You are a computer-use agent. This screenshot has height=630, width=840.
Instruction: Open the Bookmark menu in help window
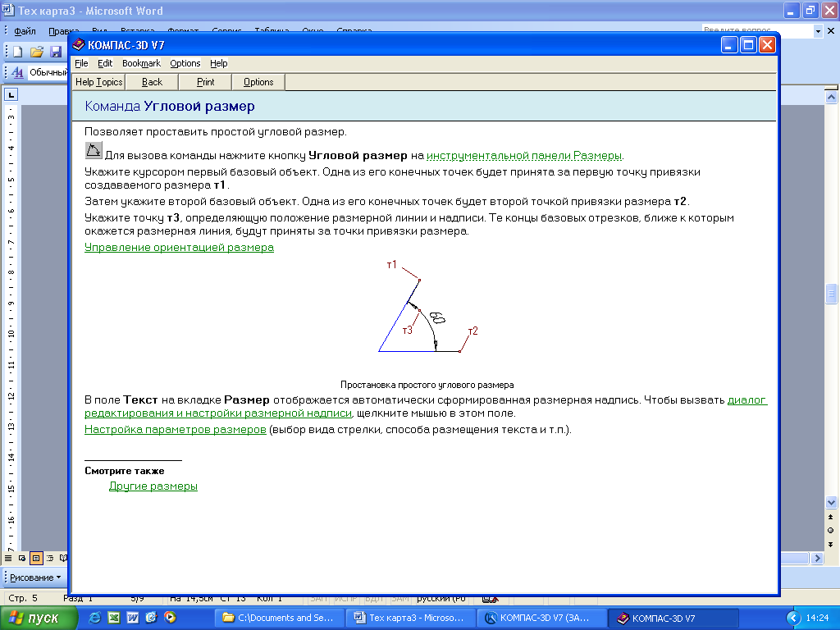pos(141,63)
